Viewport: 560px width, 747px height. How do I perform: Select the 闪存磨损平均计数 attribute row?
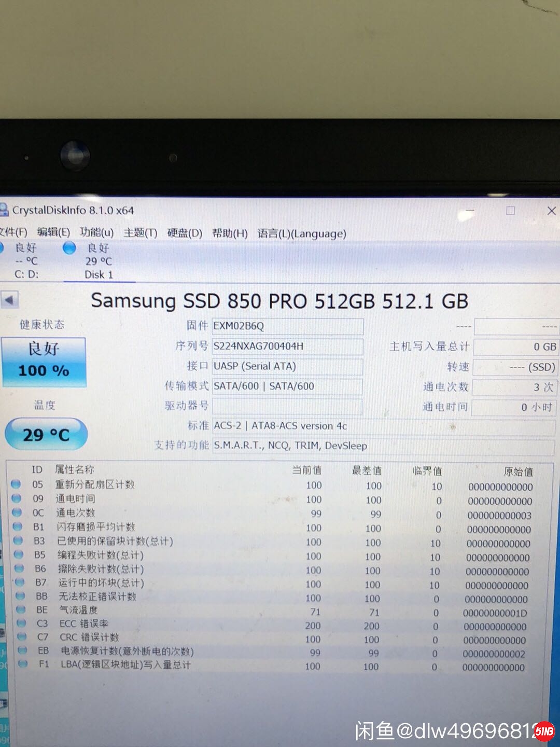280,528
